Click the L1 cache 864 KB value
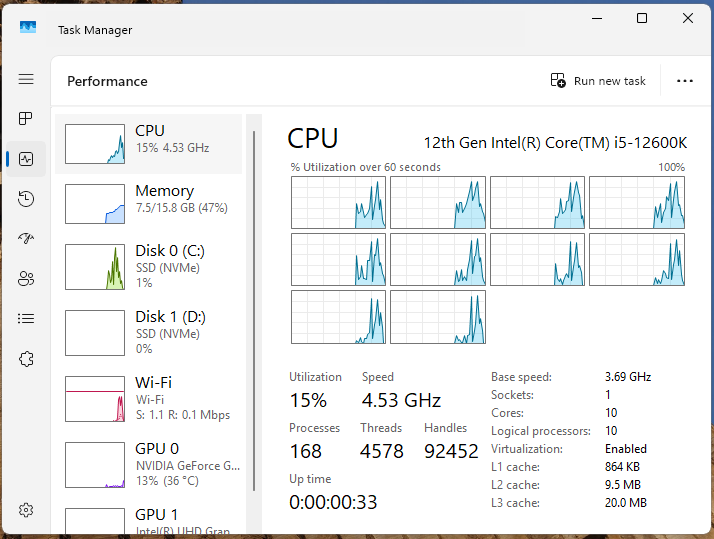 click(x=622, y=467)
